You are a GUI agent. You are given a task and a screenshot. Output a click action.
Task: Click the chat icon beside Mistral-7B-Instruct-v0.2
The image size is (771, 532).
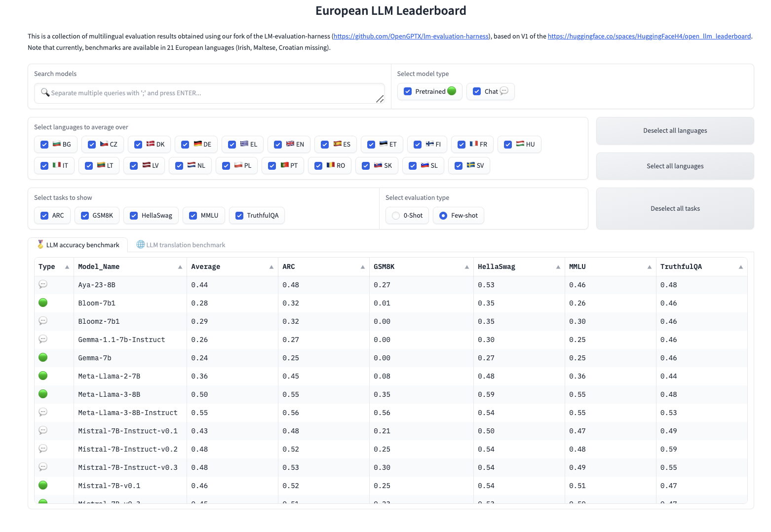(x=43, y=449)
